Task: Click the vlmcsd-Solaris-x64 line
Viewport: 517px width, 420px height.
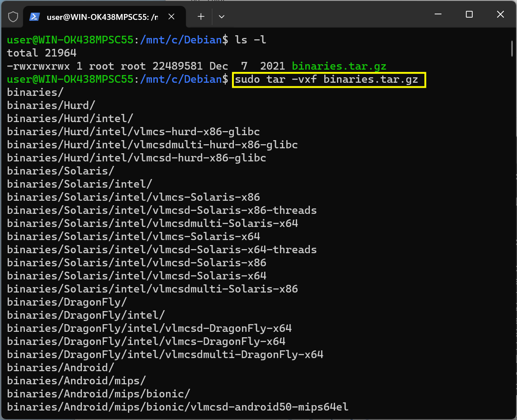Action: (x=137, y=276)
